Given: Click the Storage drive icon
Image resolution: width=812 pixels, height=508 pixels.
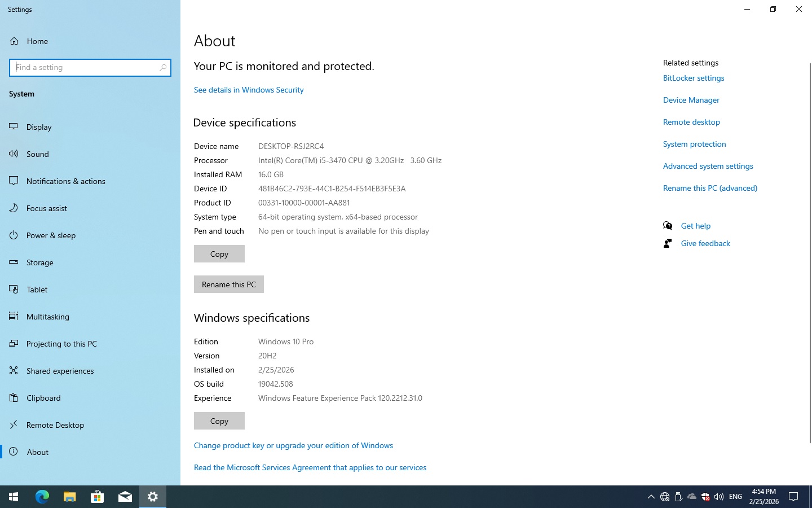Looking at the screenshot, I should tap(14, 262).
